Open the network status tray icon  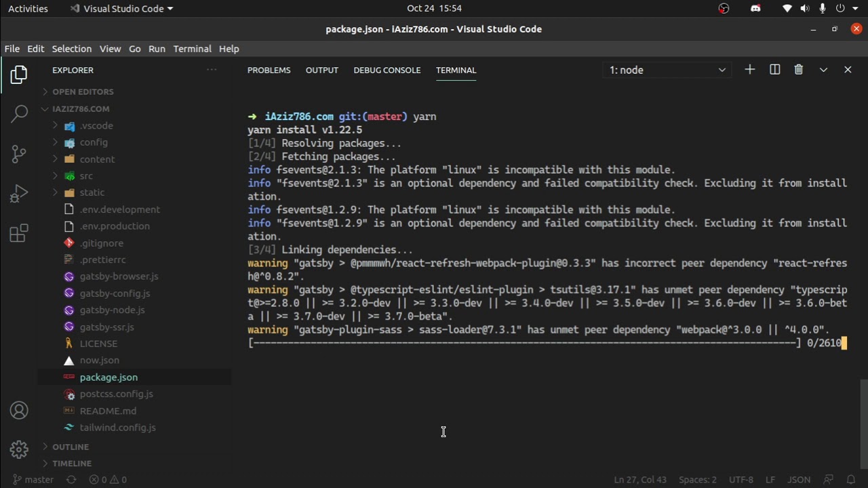[x=787, y=9]
